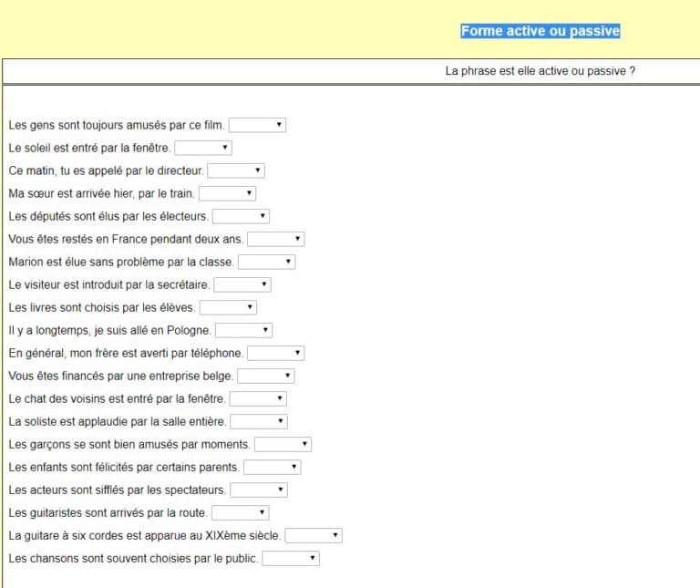Open dropdown next to "Les députés sont élus"
Image resolution: width=700 pixels, height=588 pixels.
pyautogui.click(x=241, y=216)
